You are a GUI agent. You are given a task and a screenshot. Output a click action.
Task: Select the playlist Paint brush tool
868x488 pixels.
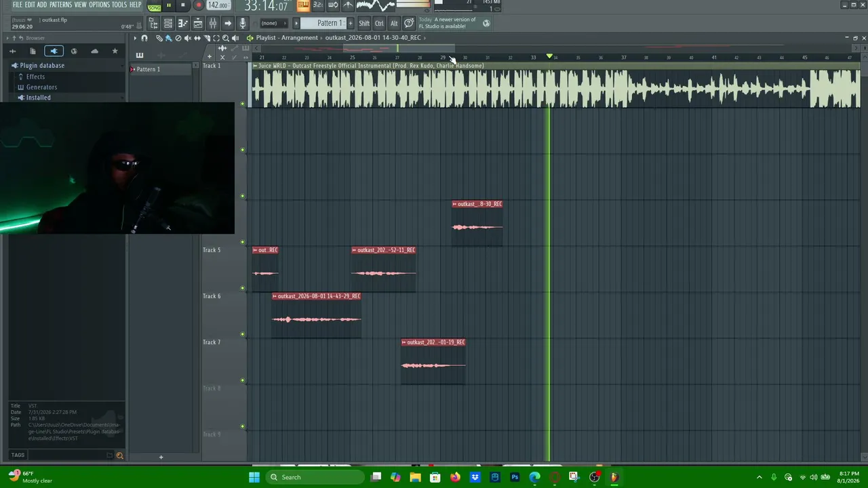coord(169,38)
